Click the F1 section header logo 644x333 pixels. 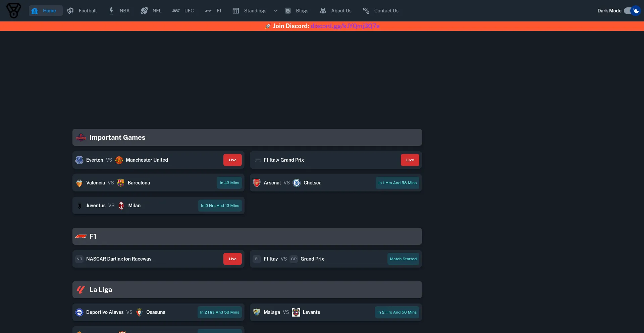[x=81, y=236]
